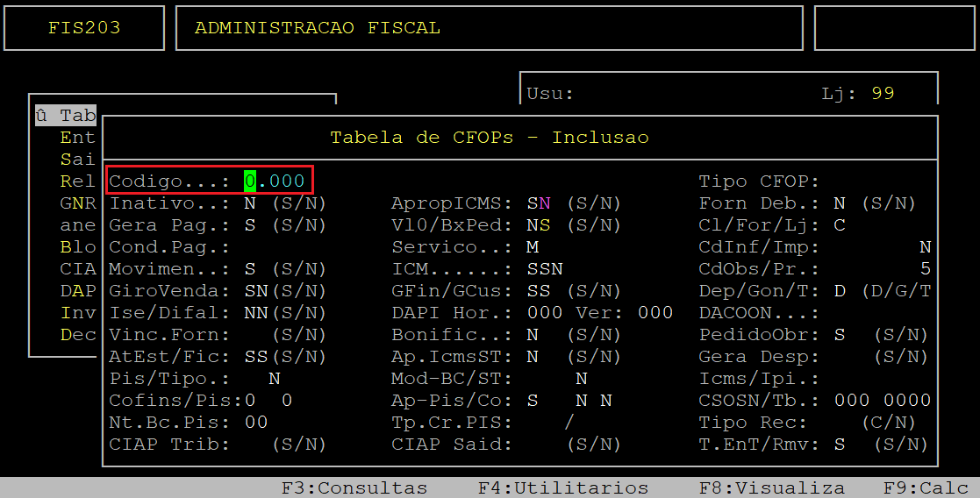
Task: Click the Servico field value M
Action: [x=533, y=247]
